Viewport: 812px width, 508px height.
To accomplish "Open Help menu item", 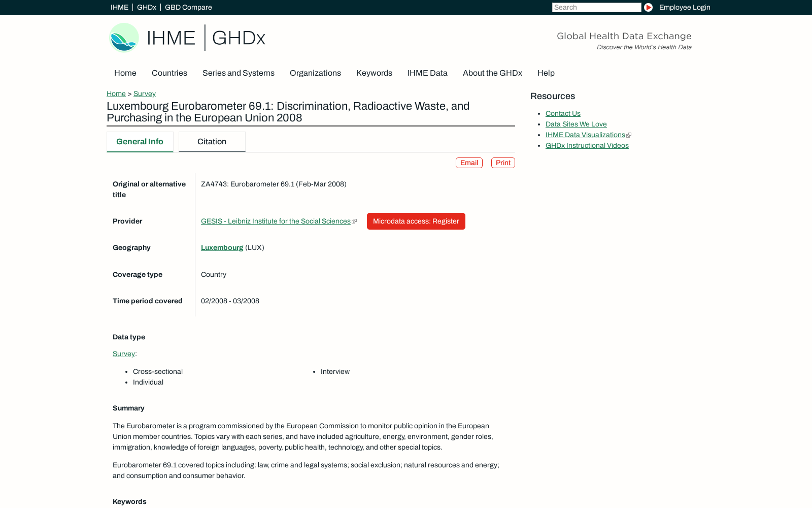I will click(x=546, y=73).
